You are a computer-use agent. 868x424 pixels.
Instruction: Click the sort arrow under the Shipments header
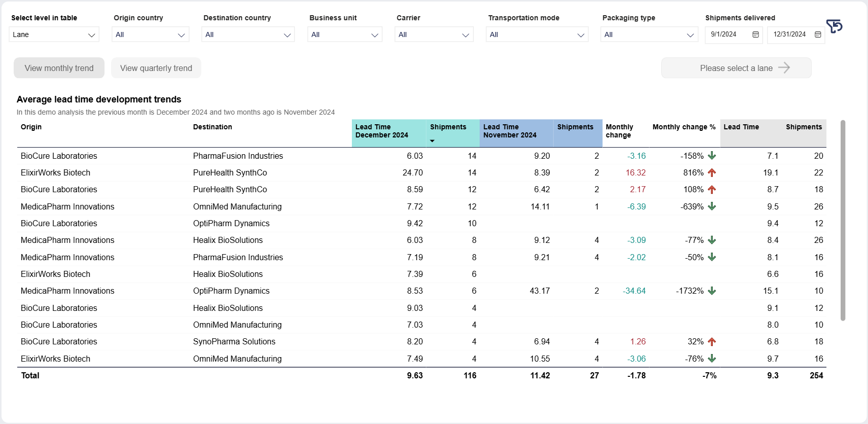tap(432, 141)
